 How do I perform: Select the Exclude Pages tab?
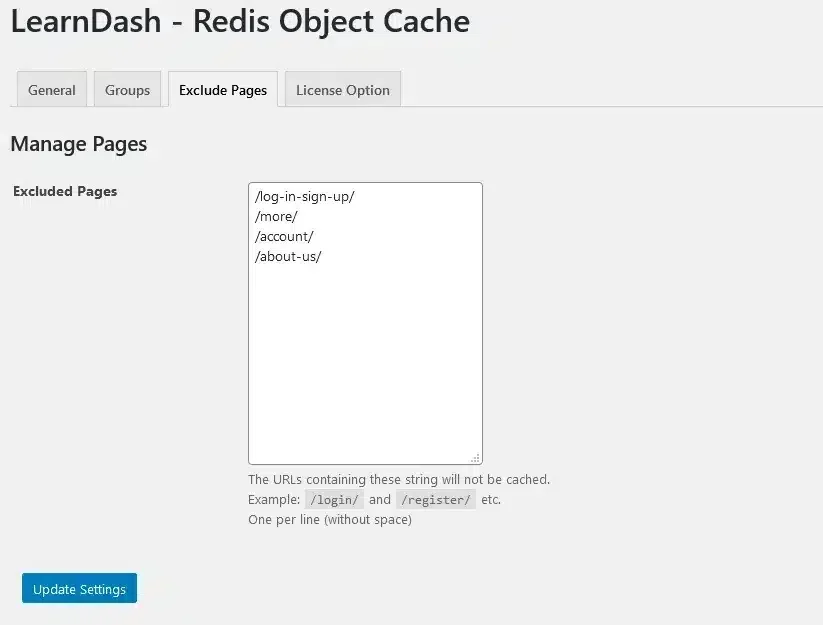pos(222,89)
